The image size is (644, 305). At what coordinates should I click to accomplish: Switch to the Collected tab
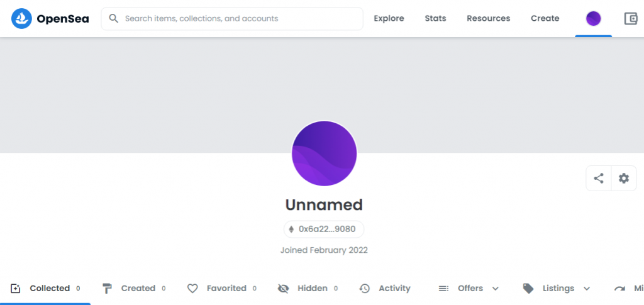tap(49, 289)
